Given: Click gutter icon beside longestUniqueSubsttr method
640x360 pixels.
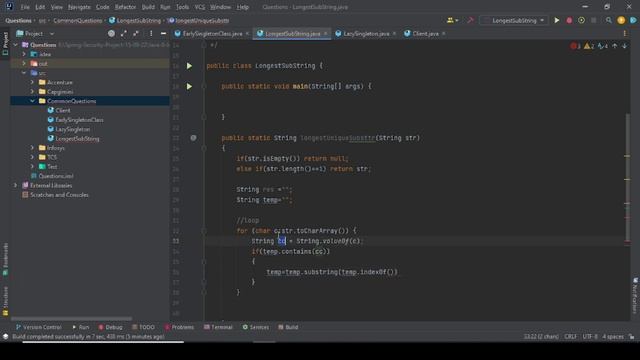Looking at the screenshot, I should (193, 138).
